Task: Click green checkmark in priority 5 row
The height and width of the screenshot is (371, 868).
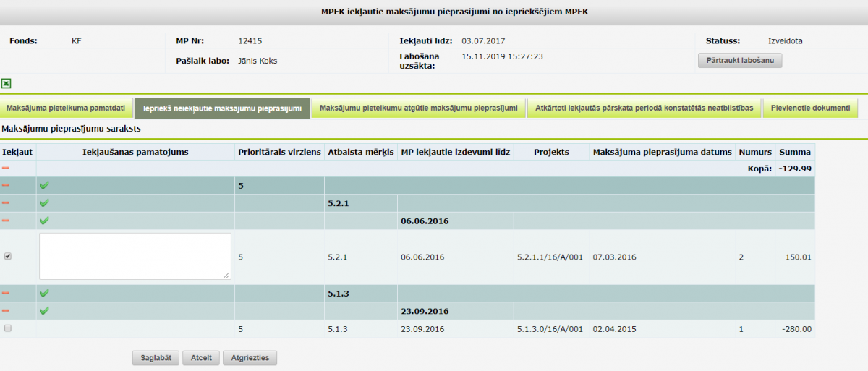Action: (x=44, y=186)
